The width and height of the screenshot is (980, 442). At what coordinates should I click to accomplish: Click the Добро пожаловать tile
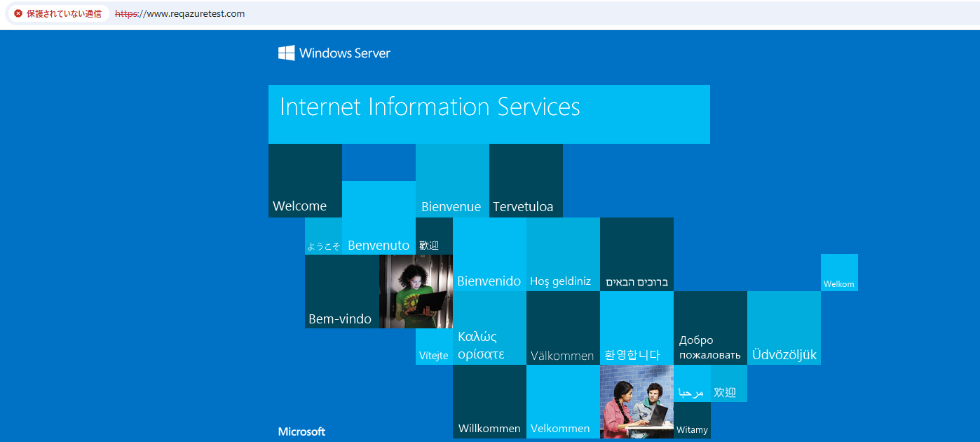(710, 328)
